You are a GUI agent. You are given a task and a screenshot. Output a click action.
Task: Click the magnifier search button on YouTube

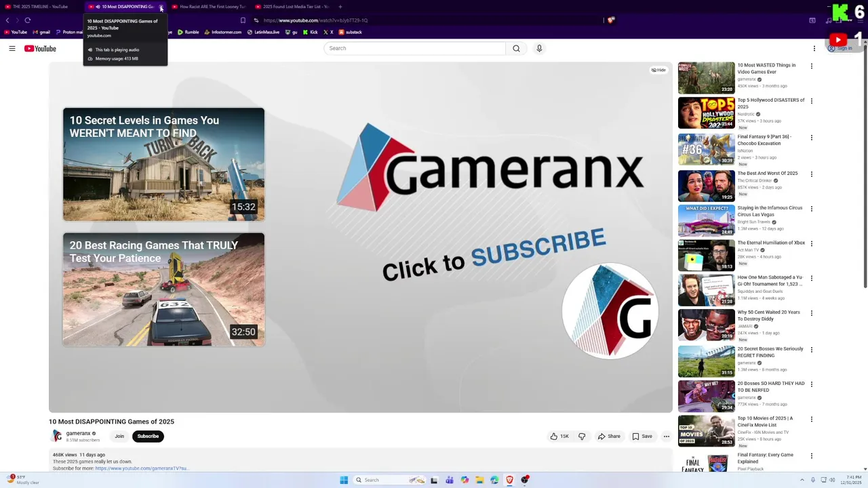[516, 48]
